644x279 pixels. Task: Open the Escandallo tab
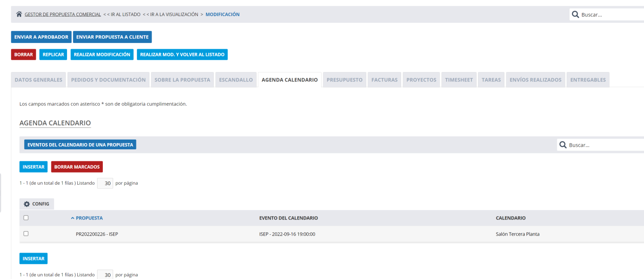[x=236, y=80]
